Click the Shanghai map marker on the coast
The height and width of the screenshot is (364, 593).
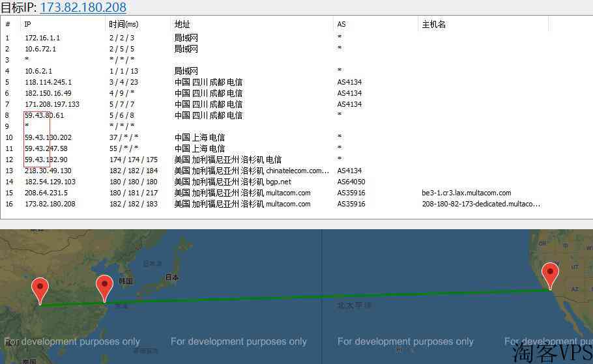click(x=104, y=287)
